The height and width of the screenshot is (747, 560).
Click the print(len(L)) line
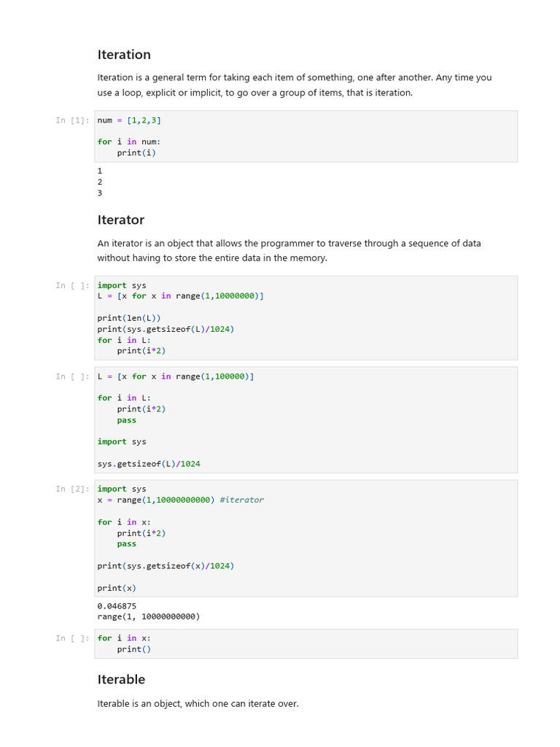129,318
